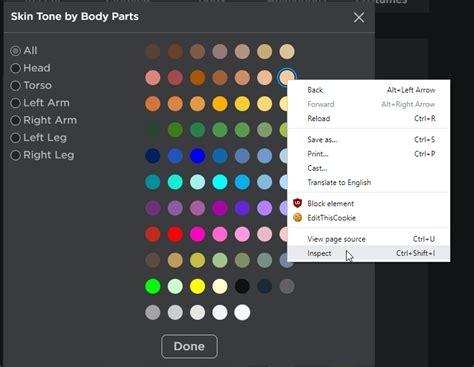
Task: Pick the dark navy blue swatch left of royal blue
Action: coord(153,156)
